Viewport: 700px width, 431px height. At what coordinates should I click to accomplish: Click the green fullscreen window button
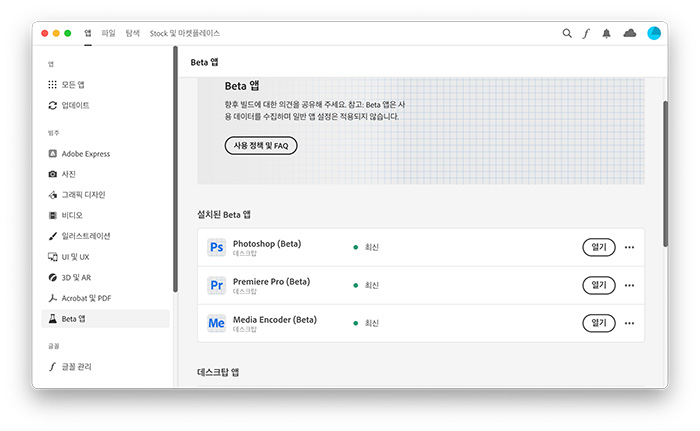[x=68, y=33]
